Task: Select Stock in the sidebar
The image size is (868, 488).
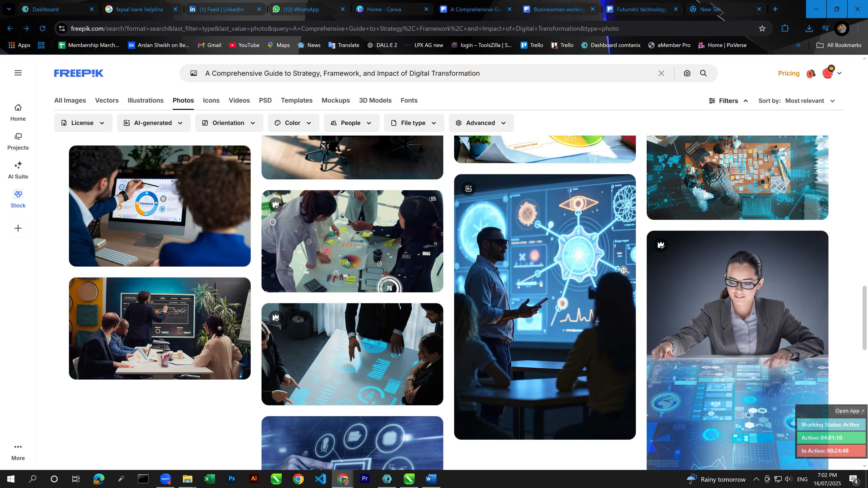Action: coord(18,199)
